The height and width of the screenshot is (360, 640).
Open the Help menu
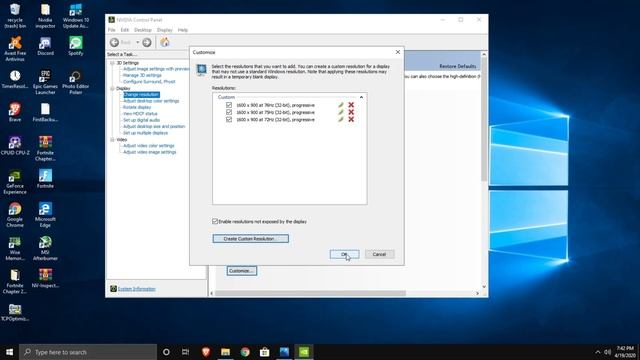point(182,30)
